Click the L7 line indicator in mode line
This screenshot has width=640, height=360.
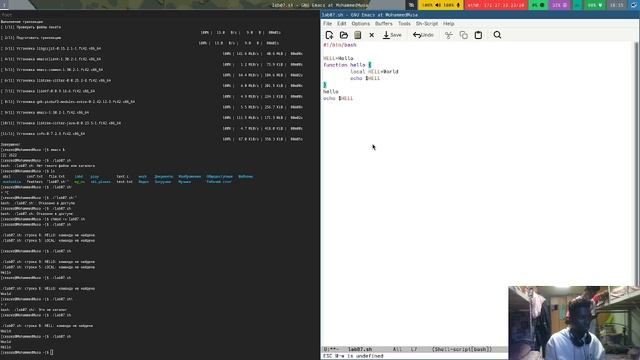tap(414, 349)
